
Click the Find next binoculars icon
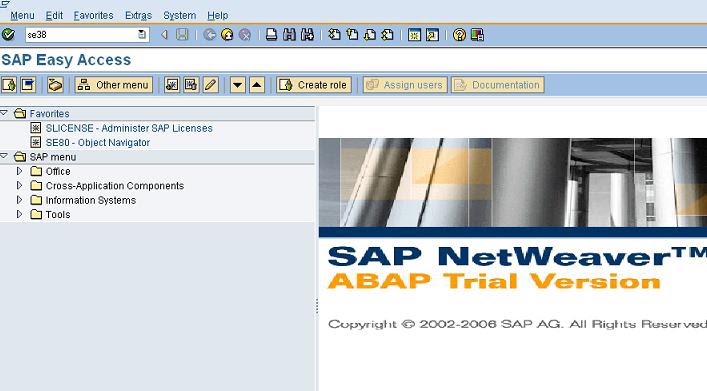tap(307, 35)
